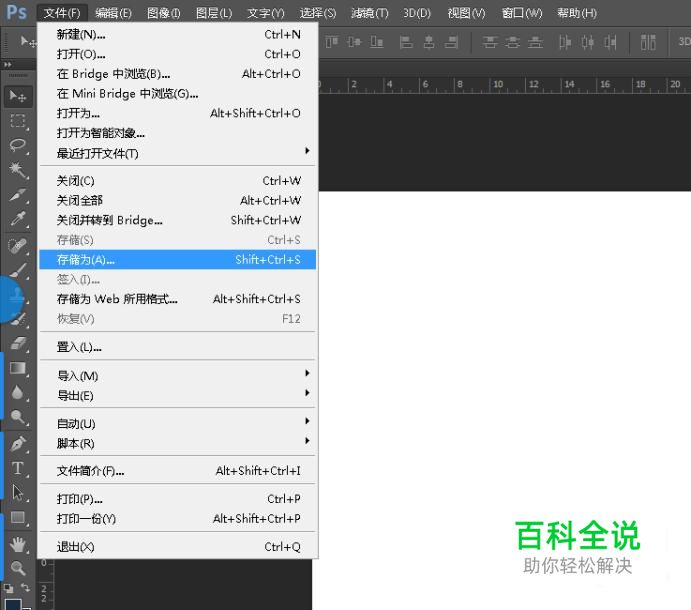Select the Horizontal Type tool
This screenshot has height=610, width=691.
click(x=18, y=468)
